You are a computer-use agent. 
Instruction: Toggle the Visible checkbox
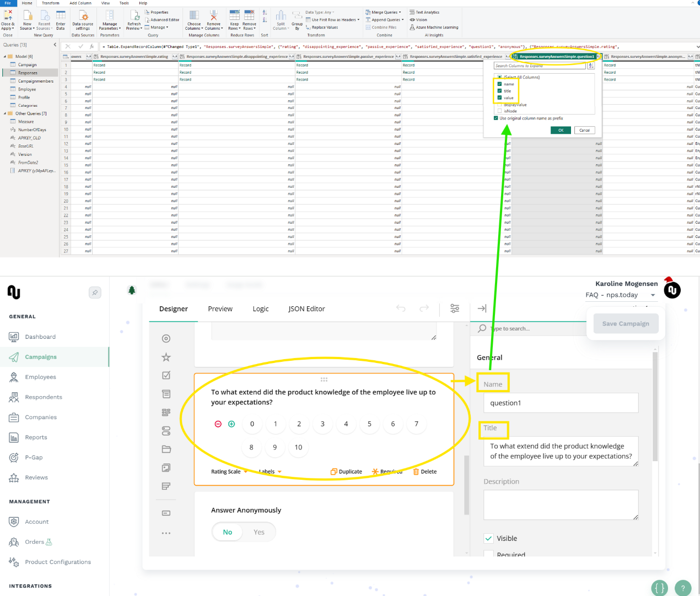[x=488, y=538]
